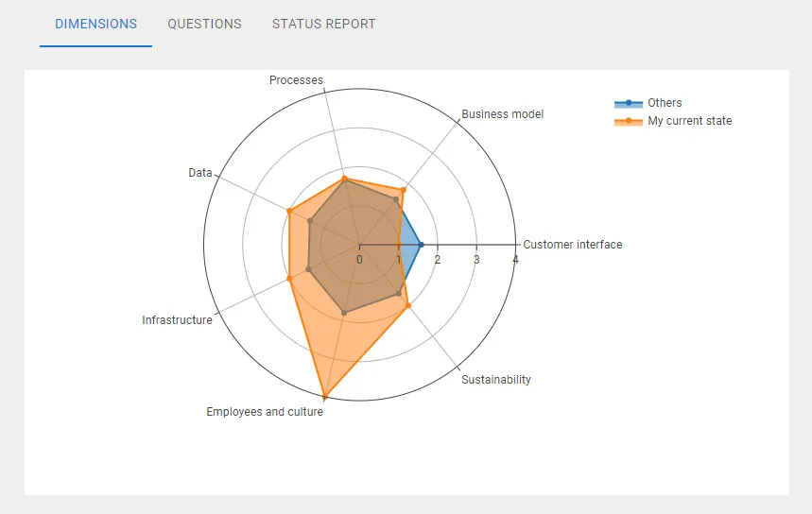Click orange point on Sustainability axis
This screenshot has height=514, width=812.
pyautogui.click(x=407, y=306)
